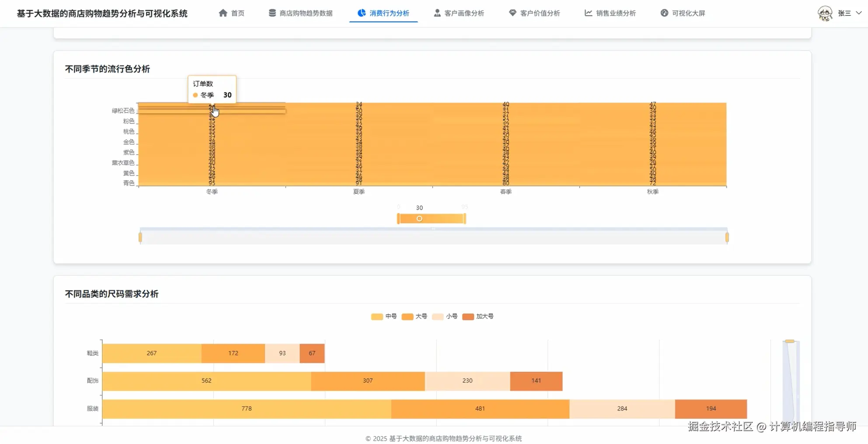Click the 桃色 axis label
Viewport: 868px width, 444px height.
128,132
